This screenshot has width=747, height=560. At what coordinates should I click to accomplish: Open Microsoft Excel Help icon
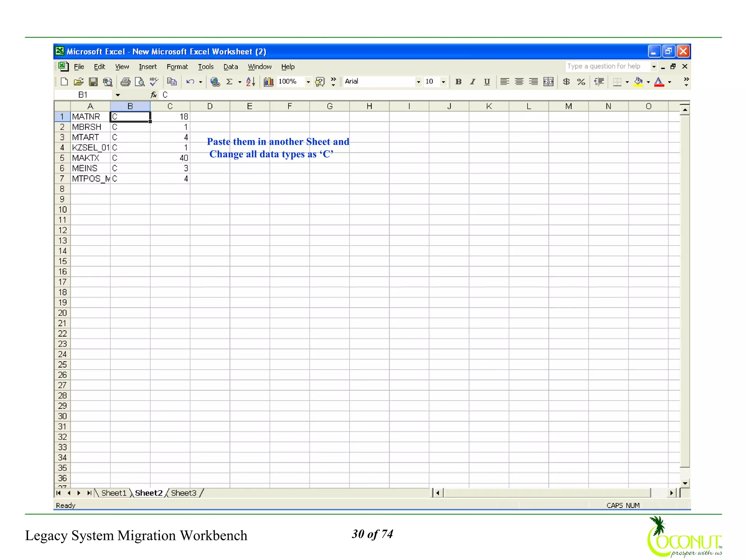pos(320,82)
